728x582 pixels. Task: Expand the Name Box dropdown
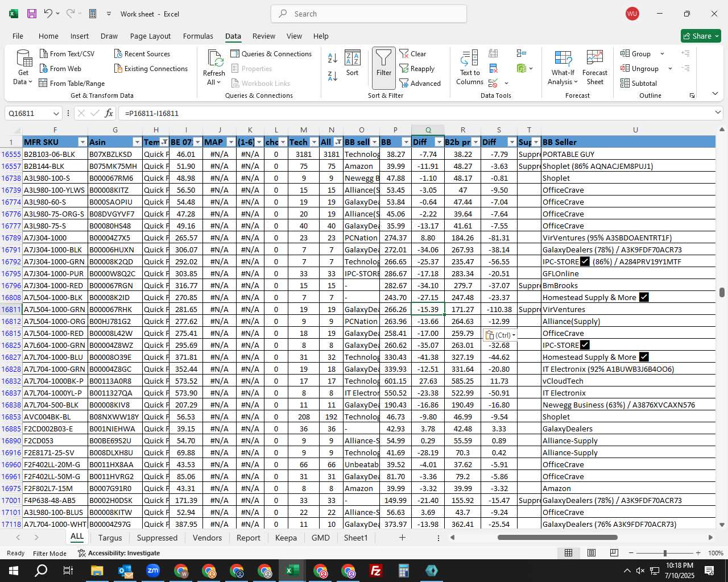[56, 113]
